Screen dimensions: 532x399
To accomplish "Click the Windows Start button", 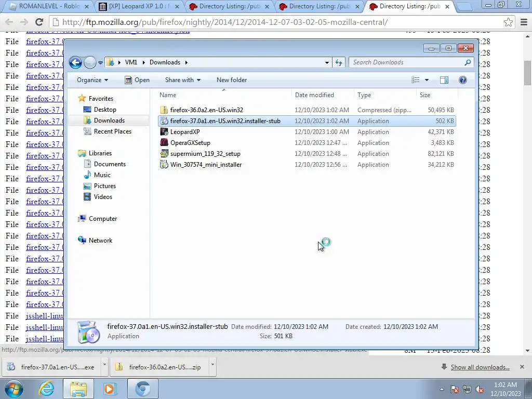I will click(14, 389).
